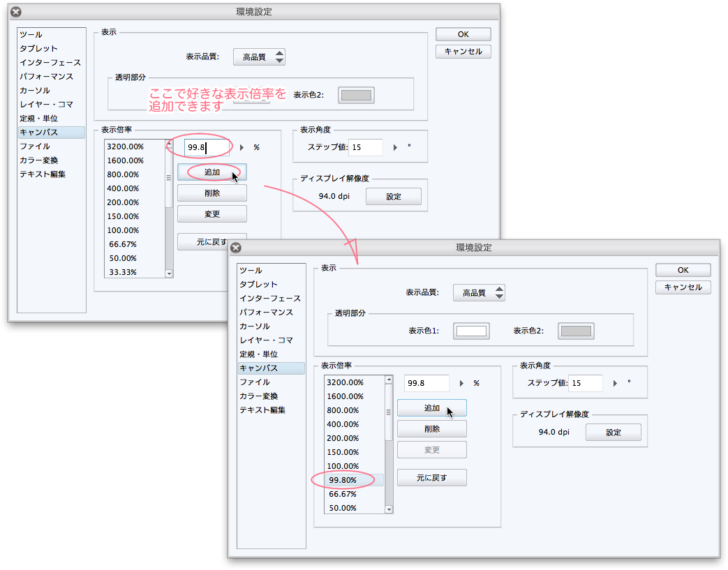Click down arrow of front zoom list scrollbar
Screen dimensions: 728x570
389,510
